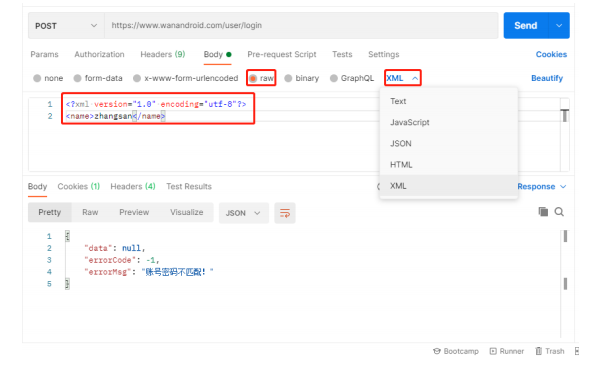This screenshot has height=369, width=600.
Task: Switch to the Tests tab
Action: pos(342,54)
